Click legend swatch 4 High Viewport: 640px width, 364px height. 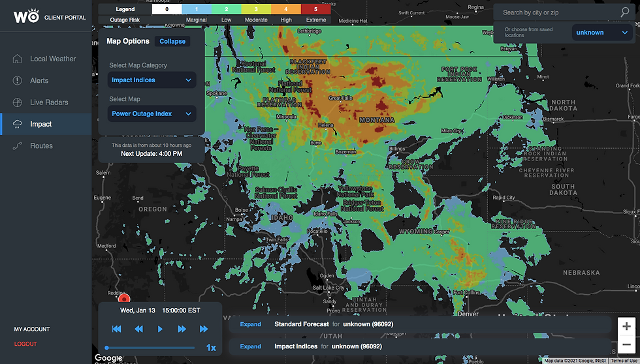286,9
